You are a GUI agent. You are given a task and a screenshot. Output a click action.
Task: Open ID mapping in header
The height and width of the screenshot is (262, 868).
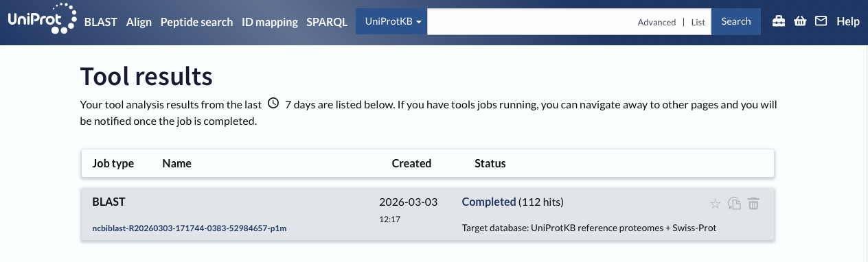click(x=270, y=22)
